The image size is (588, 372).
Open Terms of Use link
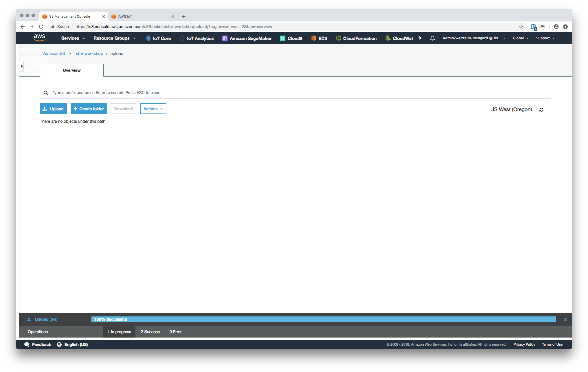tap(552, 344)
